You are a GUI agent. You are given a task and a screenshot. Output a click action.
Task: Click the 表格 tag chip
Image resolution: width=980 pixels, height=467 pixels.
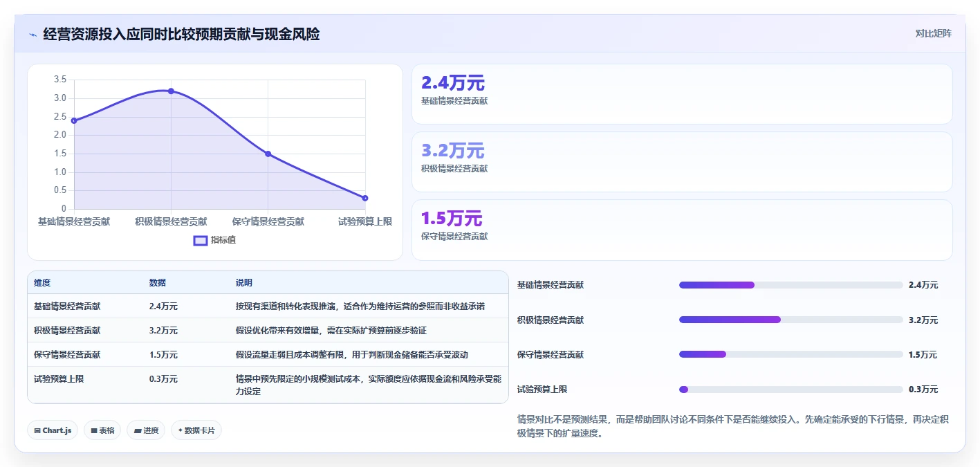point(102,430)
